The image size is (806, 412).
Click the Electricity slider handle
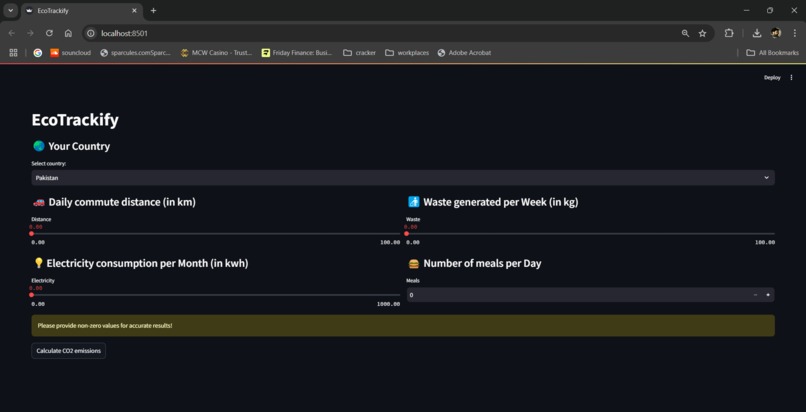pyautogui.click(x=31, y=295)
